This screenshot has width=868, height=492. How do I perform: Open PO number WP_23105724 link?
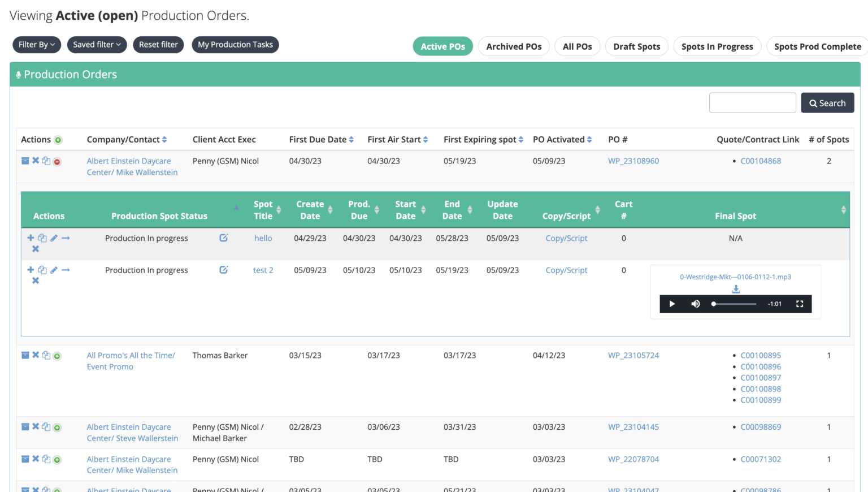point(633,356)
